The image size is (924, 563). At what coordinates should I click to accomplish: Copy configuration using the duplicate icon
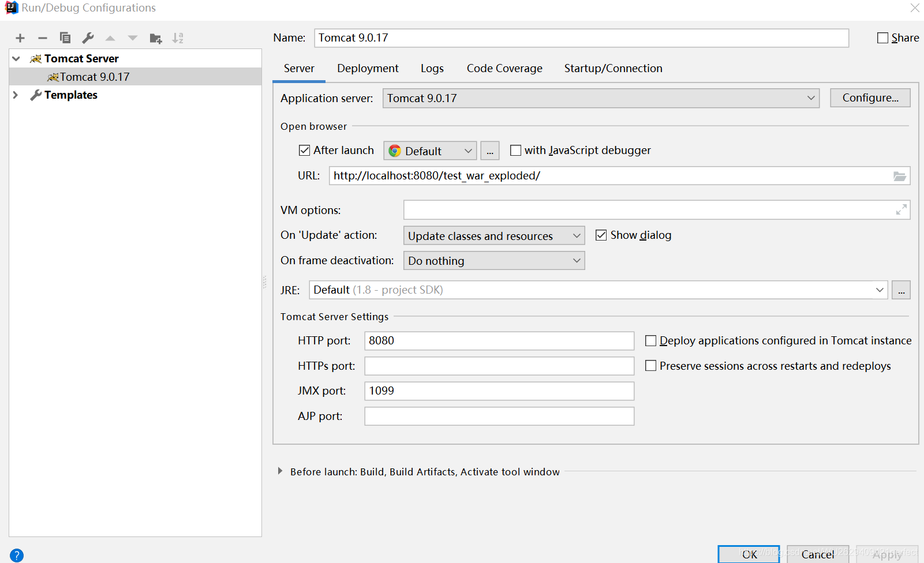point(65,38)
